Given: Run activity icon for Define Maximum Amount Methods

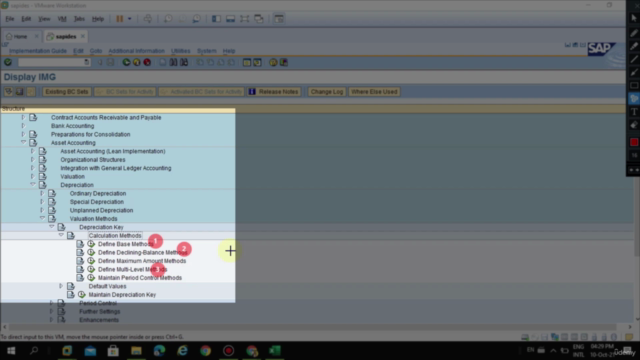Looking at the screenshot, I should [91, 261].
